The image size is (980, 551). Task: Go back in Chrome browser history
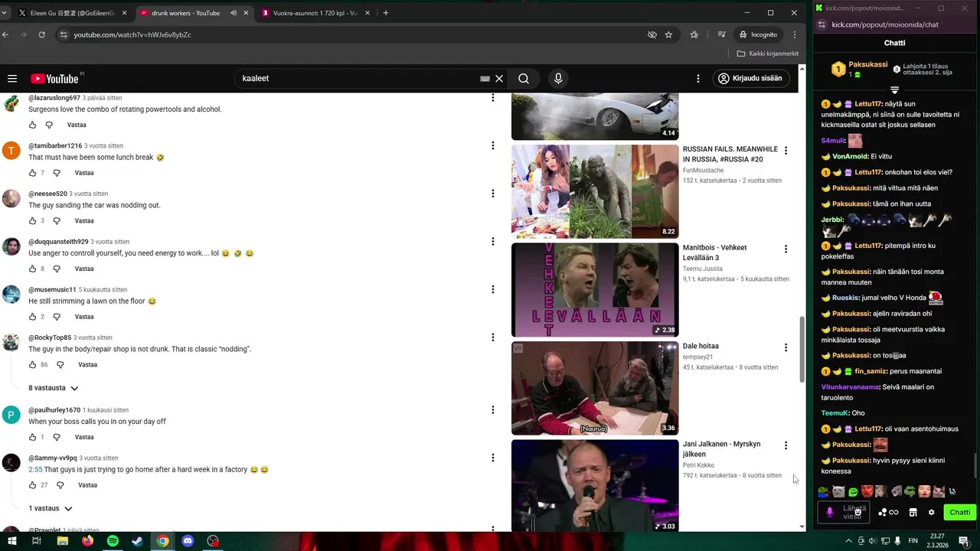coord(5,34)
